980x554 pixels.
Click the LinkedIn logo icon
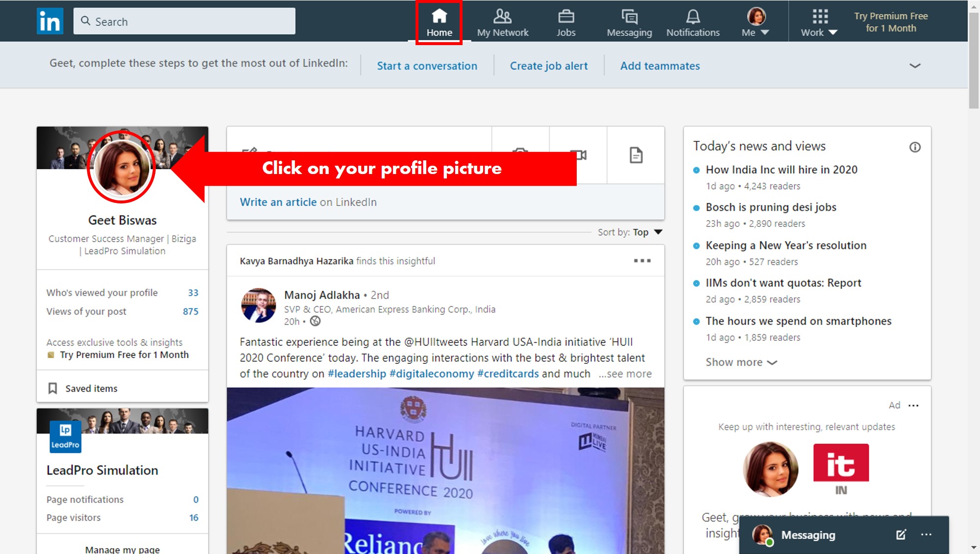tap(50, 21)
